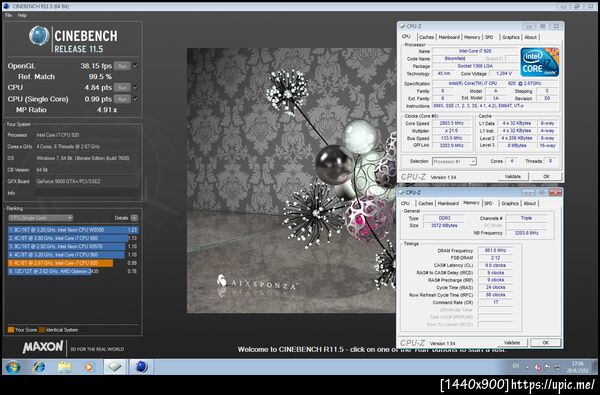Expand the ranking category dropdown
The image size is (600, 395).
(x=41, y=218)
